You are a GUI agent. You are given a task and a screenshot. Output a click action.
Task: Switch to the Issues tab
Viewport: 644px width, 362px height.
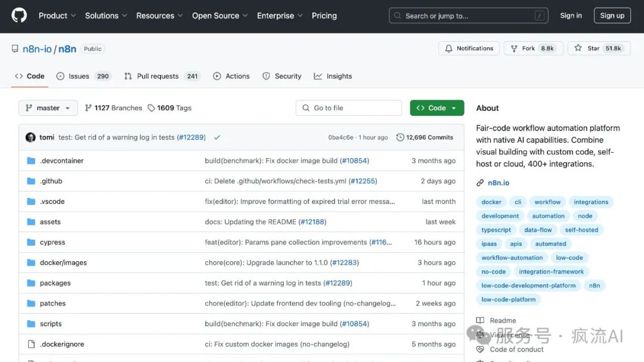tap(84, 76)
